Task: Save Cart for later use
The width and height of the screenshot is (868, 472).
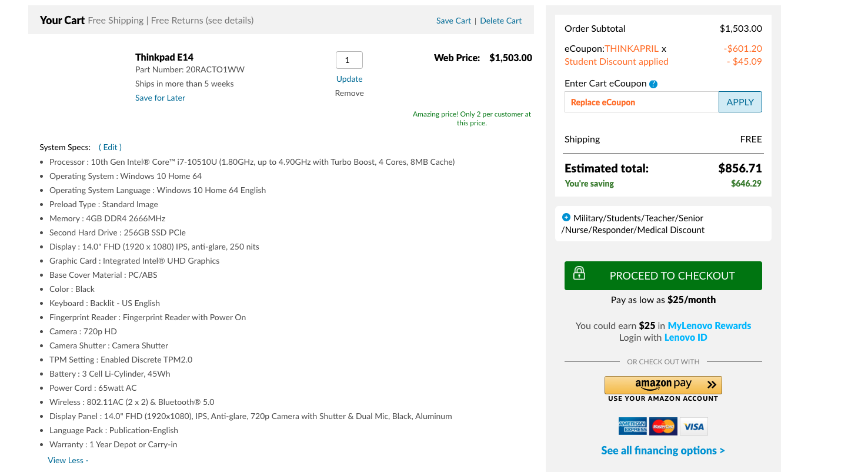Action: 453,20
